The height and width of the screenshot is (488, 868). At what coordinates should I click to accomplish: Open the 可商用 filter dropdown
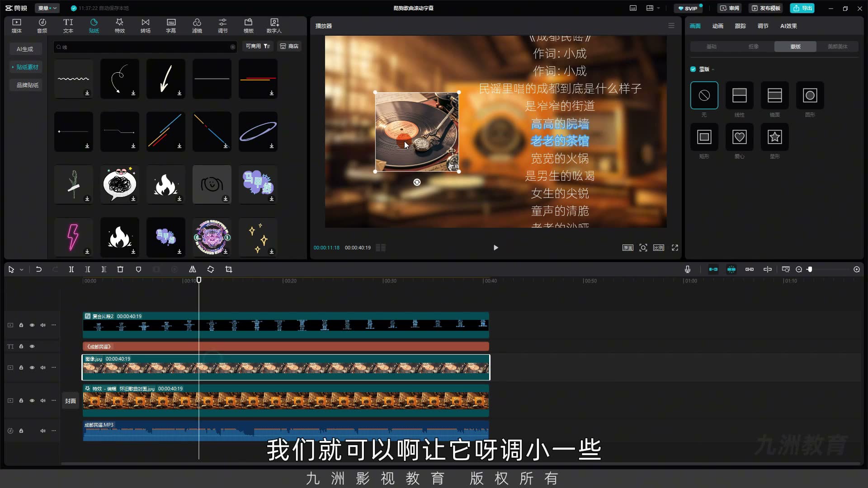pos(258,46)
